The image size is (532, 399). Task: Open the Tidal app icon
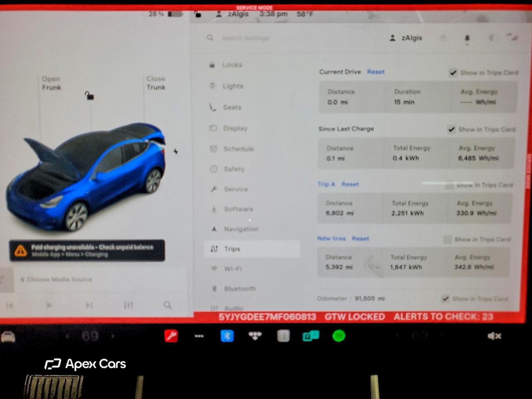[x=255, y=336]
